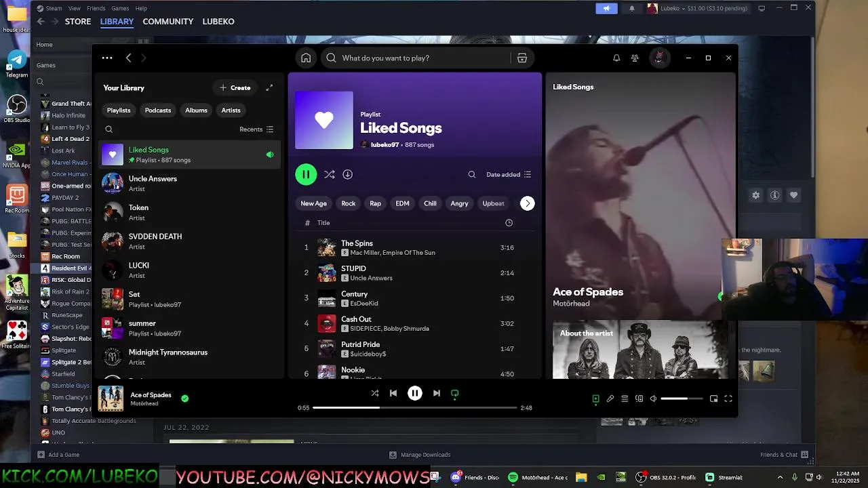This screenshot has height=488, width=868.
Task: Toggle shuffle in the bottom player bar
Action: [x=375, y=393]
